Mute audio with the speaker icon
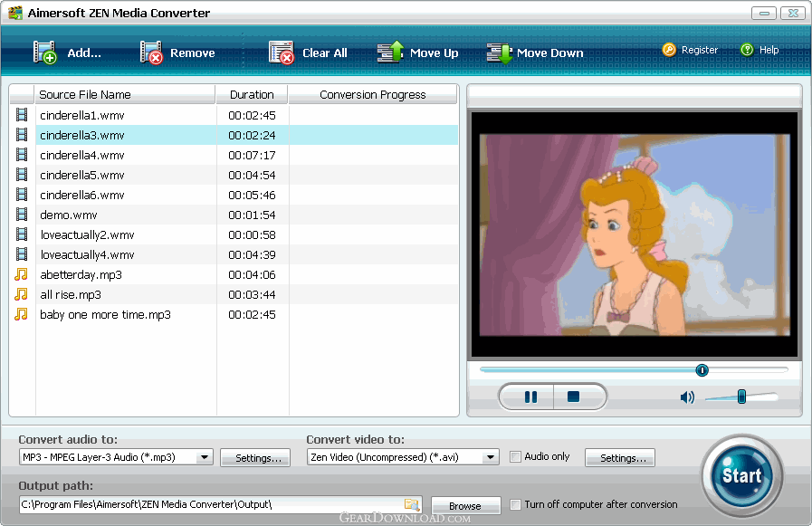812x526 pixels. 687,397
